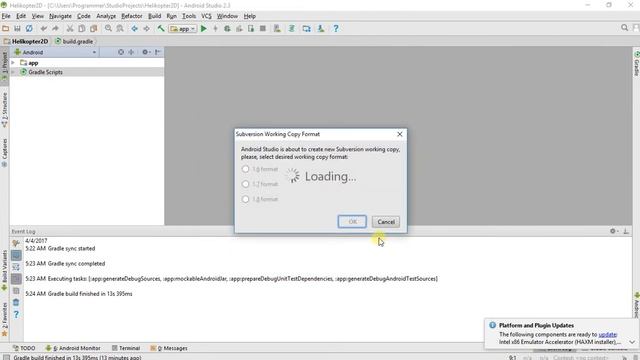Open the Messages tool tab
Screen dimensions: 640x360
click(x=169, y=348)
